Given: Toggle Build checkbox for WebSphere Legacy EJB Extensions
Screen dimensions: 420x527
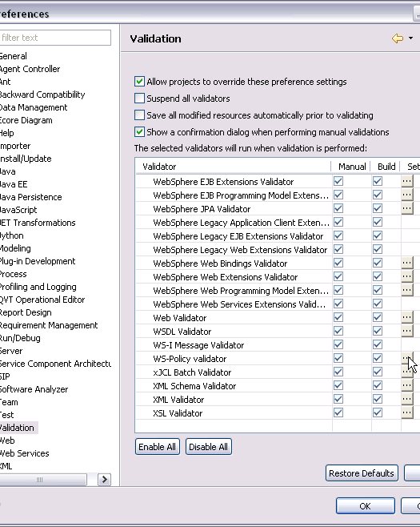Looking at the screenshot, I should point(378,235).
